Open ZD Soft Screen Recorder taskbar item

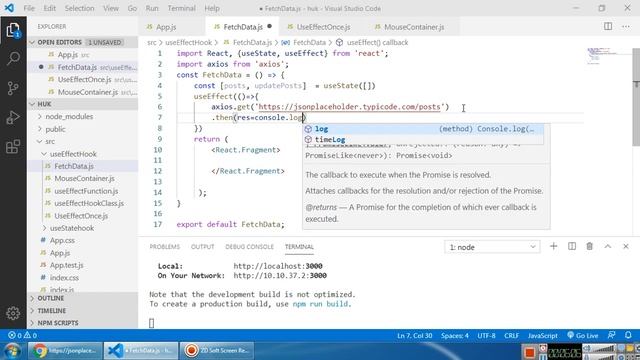[x=217, y=351]
